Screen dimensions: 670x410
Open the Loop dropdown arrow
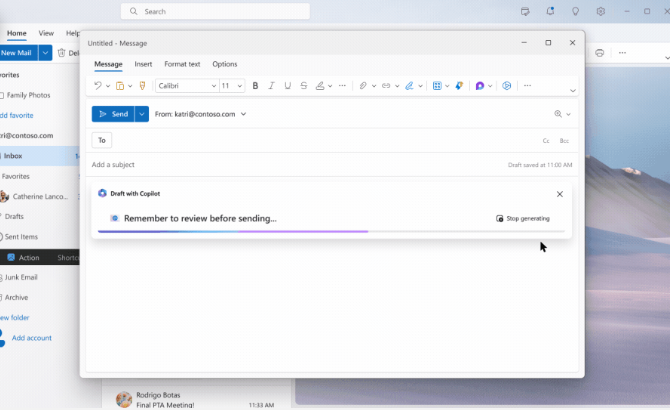490,86
